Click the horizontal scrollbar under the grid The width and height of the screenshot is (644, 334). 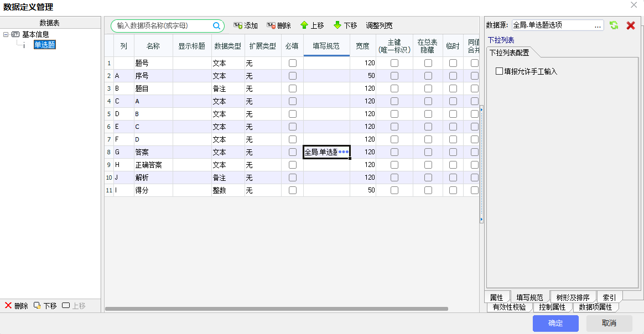[x=277, y=309]
